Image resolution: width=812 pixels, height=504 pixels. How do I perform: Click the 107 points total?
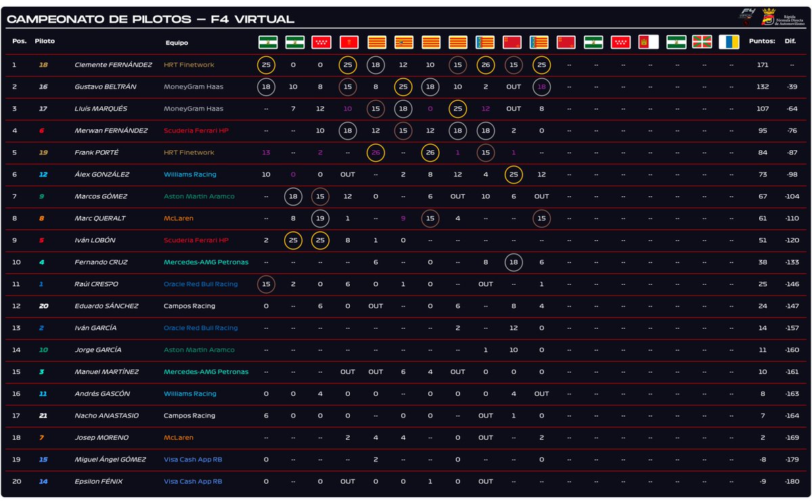[763, 109]
